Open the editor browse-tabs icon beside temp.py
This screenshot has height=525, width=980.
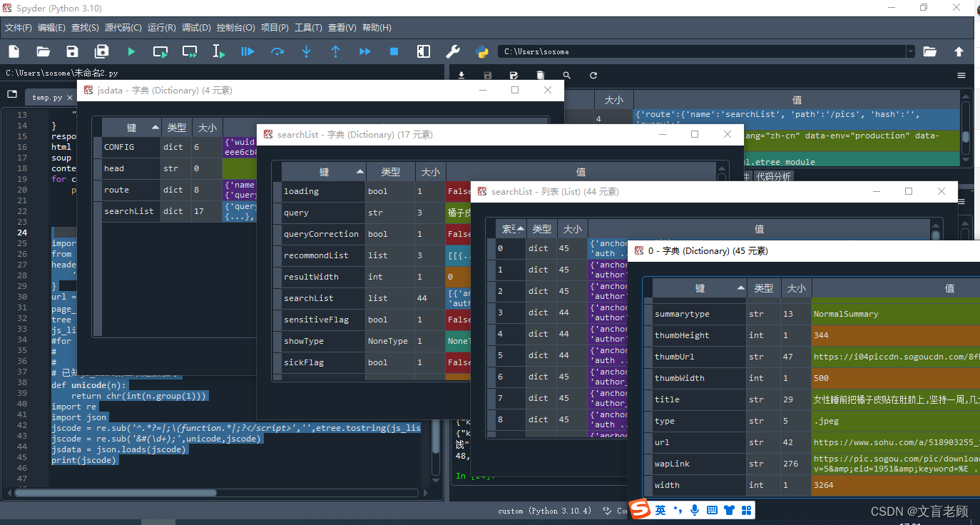(x=12, y=94)
